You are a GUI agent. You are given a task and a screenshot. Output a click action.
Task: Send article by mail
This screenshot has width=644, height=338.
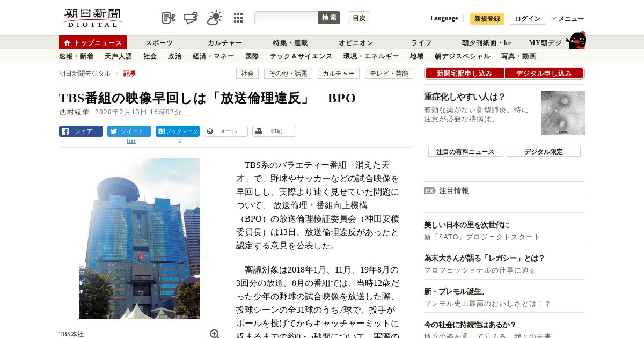click(226, 131)
